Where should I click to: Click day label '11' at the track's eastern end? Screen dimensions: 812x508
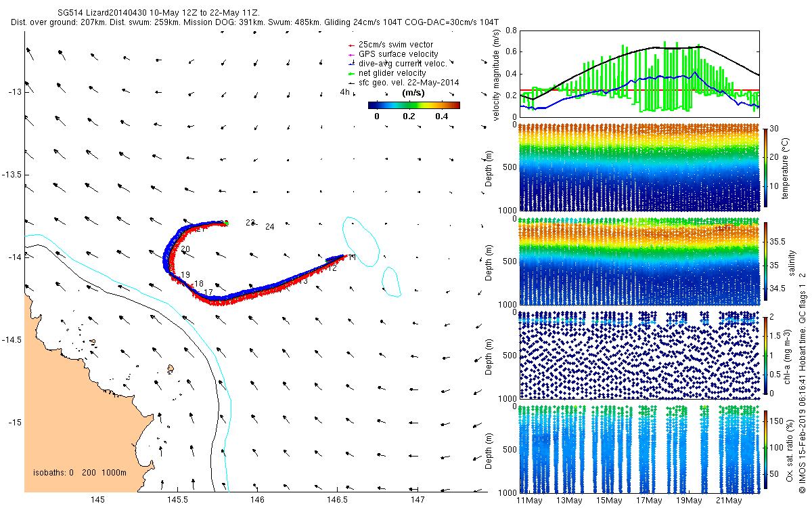[x=351, y=257]
